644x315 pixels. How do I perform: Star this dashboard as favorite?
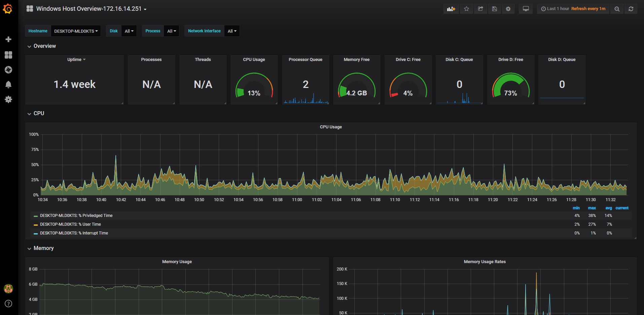(466, 9)
